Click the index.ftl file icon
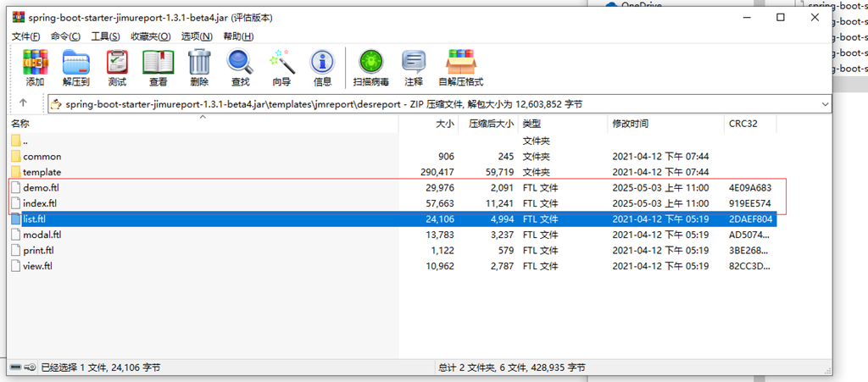 point(16,203)
